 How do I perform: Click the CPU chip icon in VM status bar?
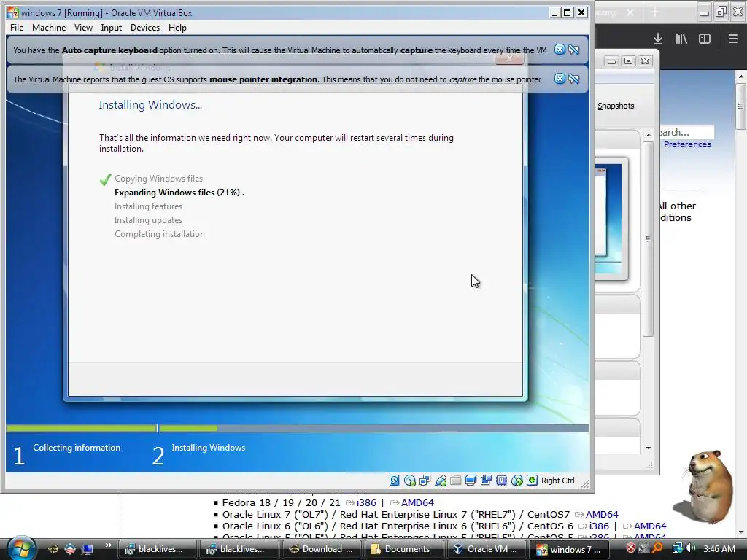501,481
